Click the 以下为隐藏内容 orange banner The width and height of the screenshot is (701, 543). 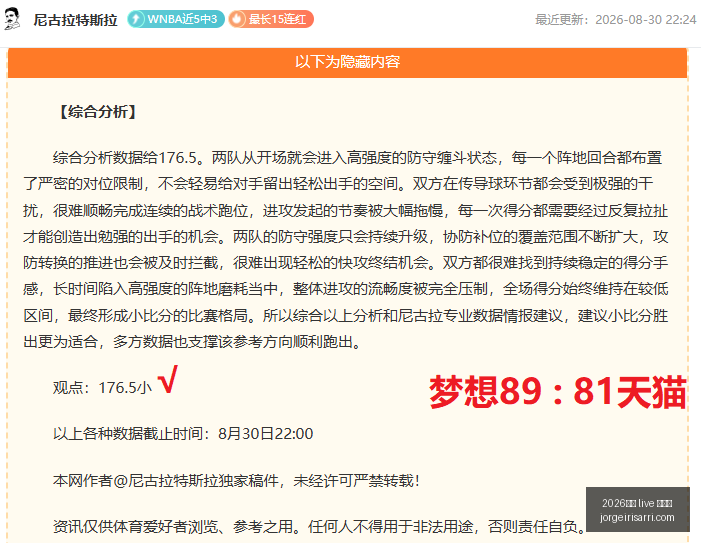(347, 62)
